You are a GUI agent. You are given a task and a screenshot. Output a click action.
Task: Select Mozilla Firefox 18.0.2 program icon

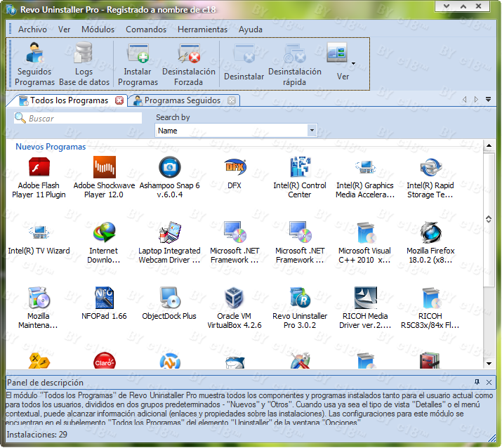click(430, 232)
